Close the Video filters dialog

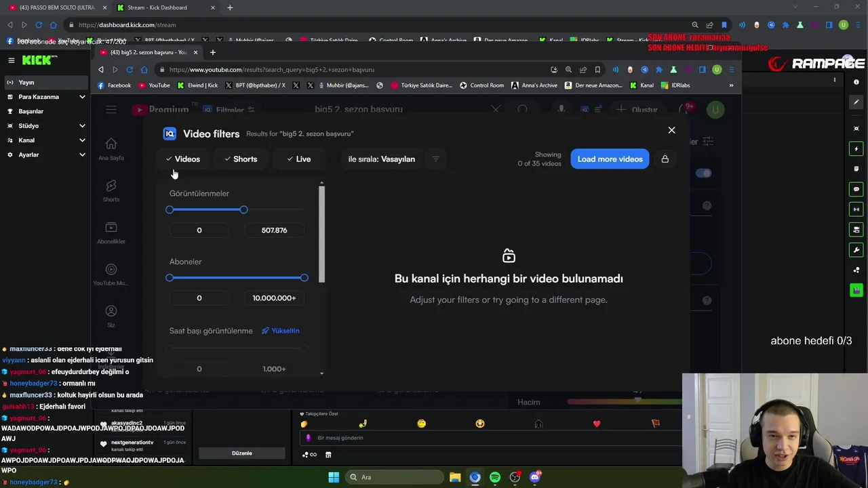671,130
